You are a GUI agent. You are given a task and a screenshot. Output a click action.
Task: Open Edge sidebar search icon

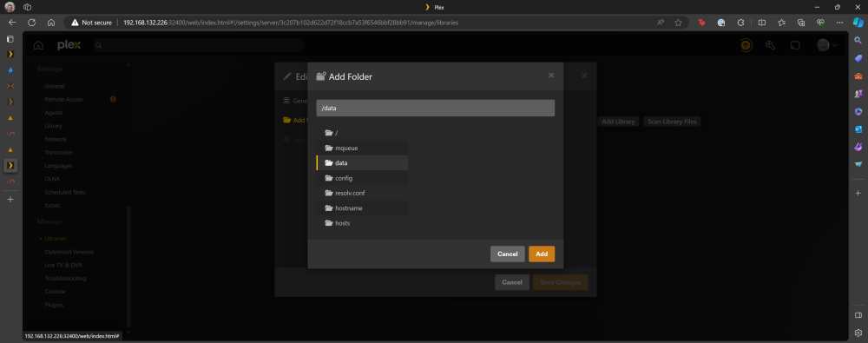click(x=858, y=41)
